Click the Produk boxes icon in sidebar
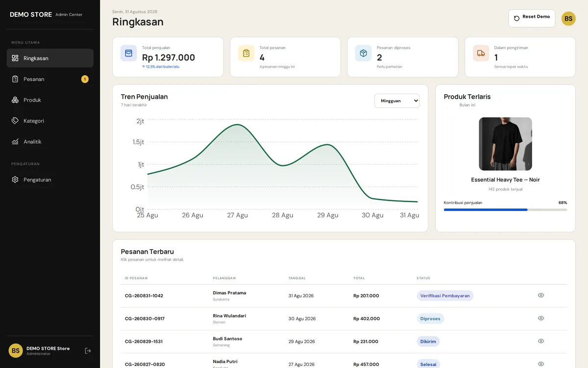588x368 pixels. pos(15,100)
